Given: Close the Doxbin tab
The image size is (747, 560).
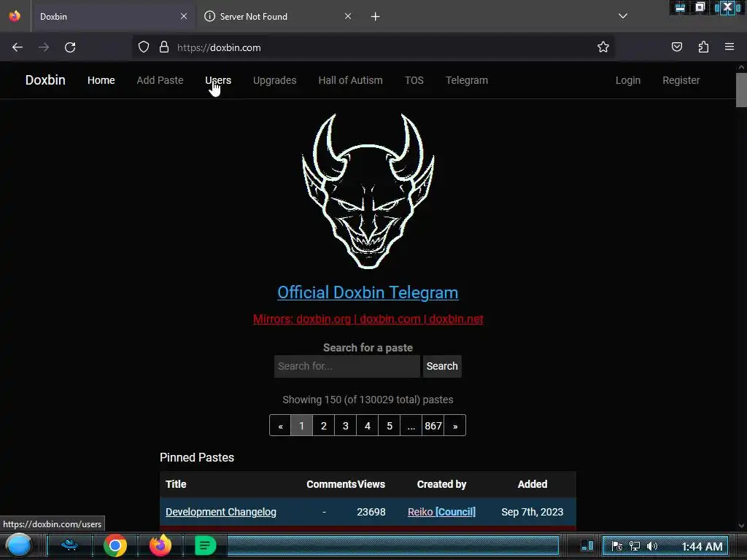Looking at the screenshot, I should click(184, 16).
